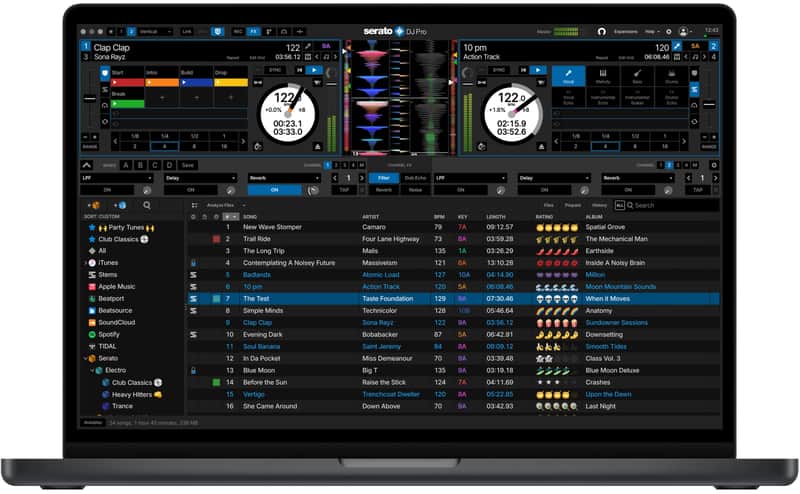This screenshot has height=494, width=800.
Task: Open right deck Delay effect dropdown
Action: point(554,178)
